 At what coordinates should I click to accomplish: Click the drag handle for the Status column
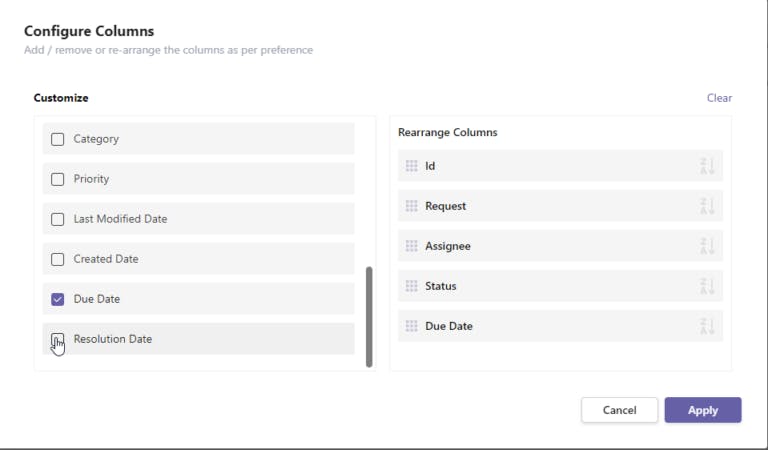point(411,286)
